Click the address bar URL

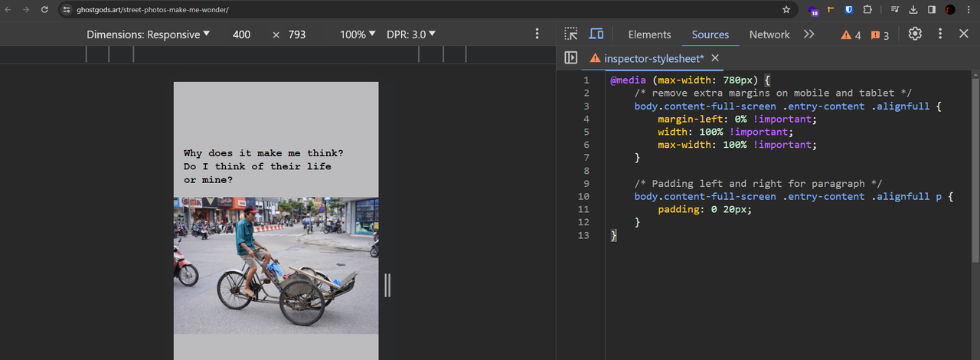coord(152,10)
